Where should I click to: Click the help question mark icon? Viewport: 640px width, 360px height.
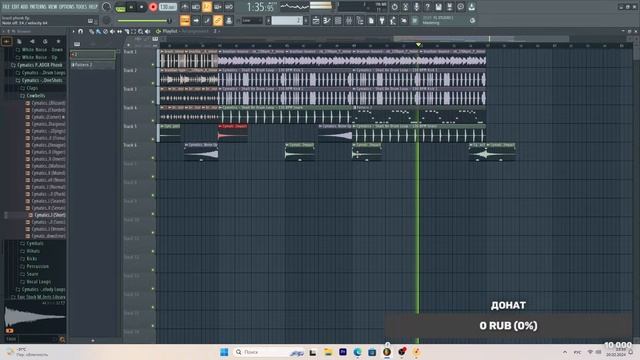point(427,7)
